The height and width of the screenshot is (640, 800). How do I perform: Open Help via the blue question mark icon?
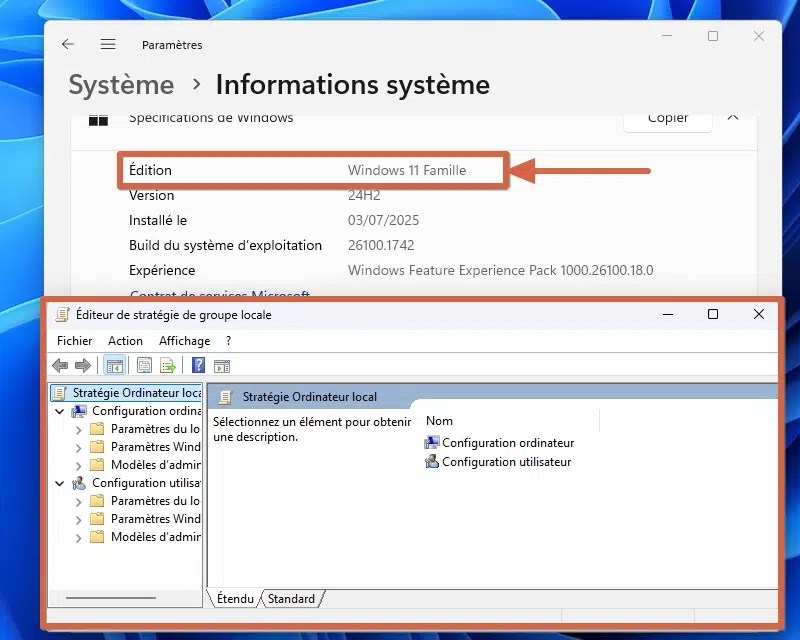198,366
